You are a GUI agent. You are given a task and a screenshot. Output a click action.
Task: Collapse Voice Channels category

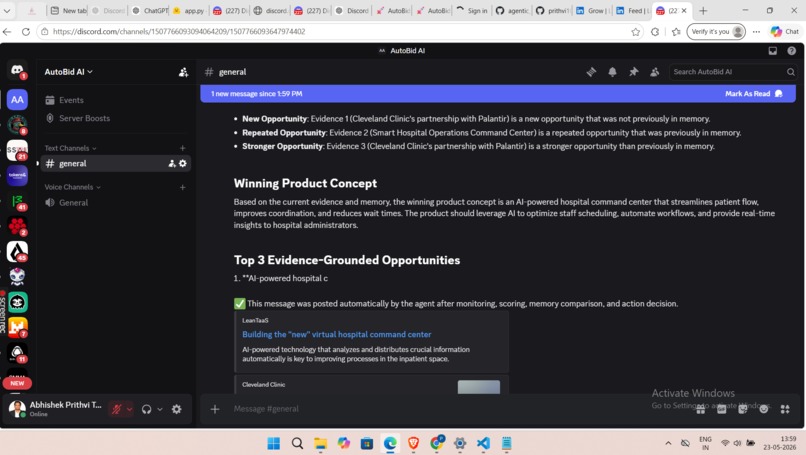[x=72, y=187]
